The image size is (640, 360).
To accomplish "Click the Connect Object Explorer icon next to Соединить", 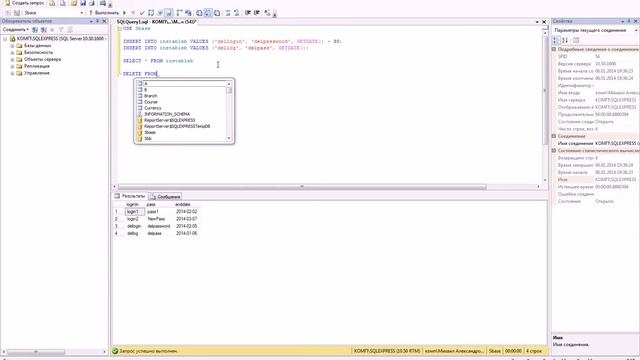I will pyautogui.click(x=35, y=30).
